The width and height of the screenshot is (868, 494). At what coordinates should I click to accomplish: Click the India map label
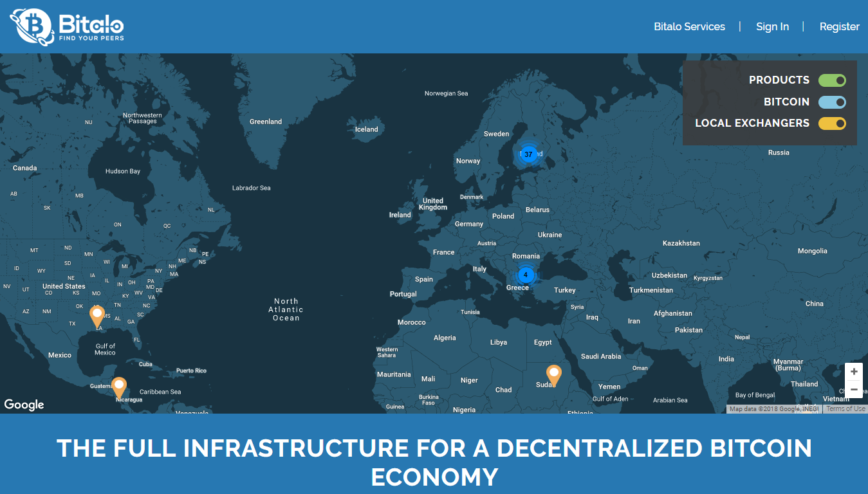pos(726,359)
